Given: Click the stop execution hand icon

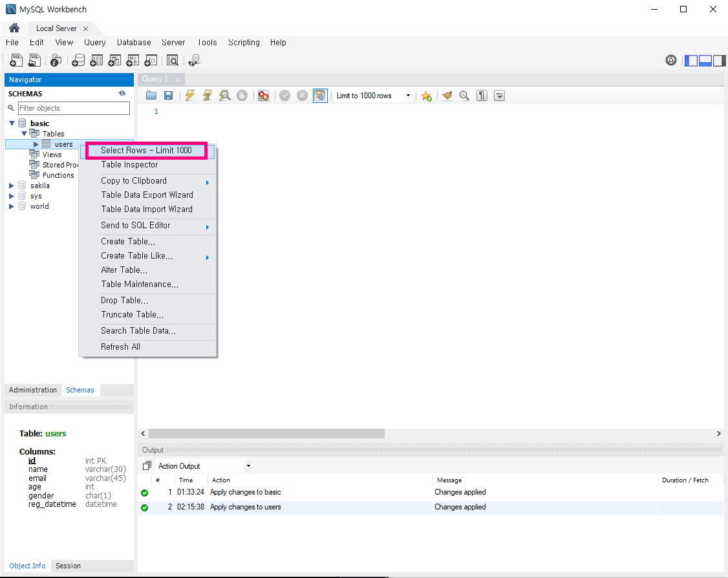Looking at the screenshot, I should pyautogui.click(x=242, y=96).
